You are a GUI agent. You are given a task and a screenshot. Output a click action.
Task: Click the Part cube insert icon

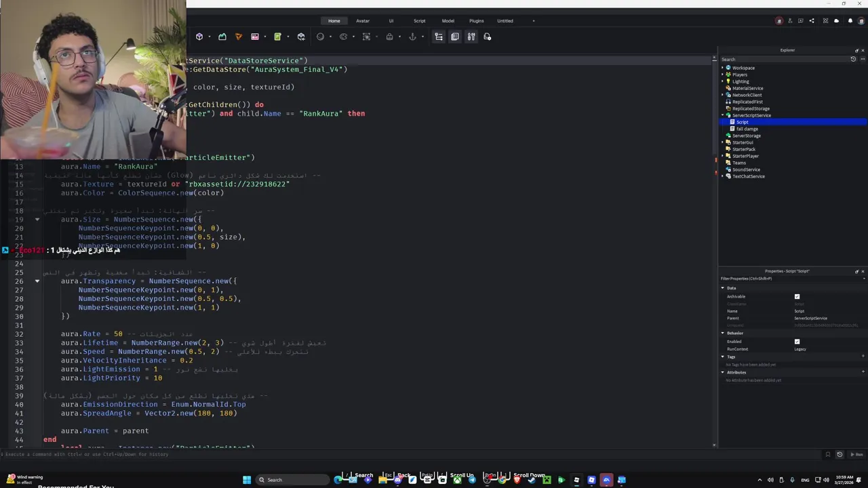pos(199,37)
